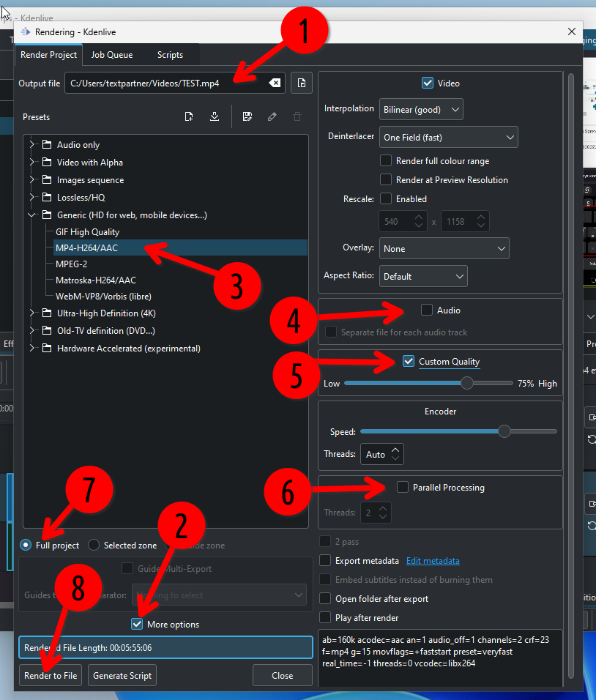Viewport: 596px width, 700px height.
Task: Tick Export metadata checkbox
Action: (325, 560)
